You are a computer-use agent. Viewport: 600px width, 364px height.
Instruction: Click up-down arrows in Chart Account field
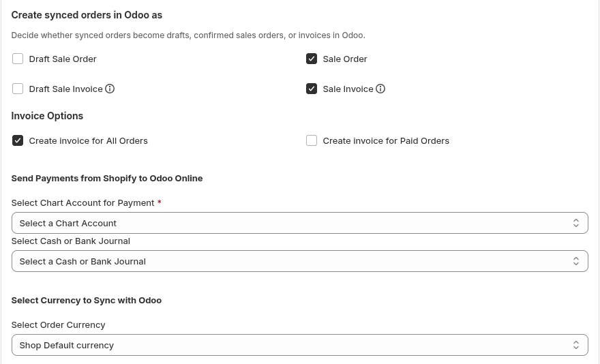coord(575,223)
